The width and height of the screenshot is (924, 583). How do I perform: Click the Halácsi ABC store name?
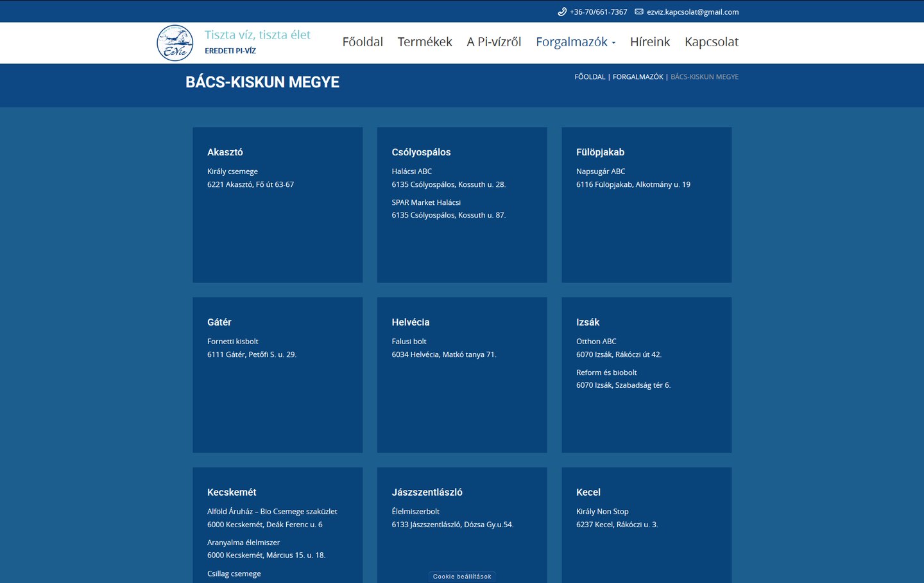pyautogui.click(x=412, y=171)
